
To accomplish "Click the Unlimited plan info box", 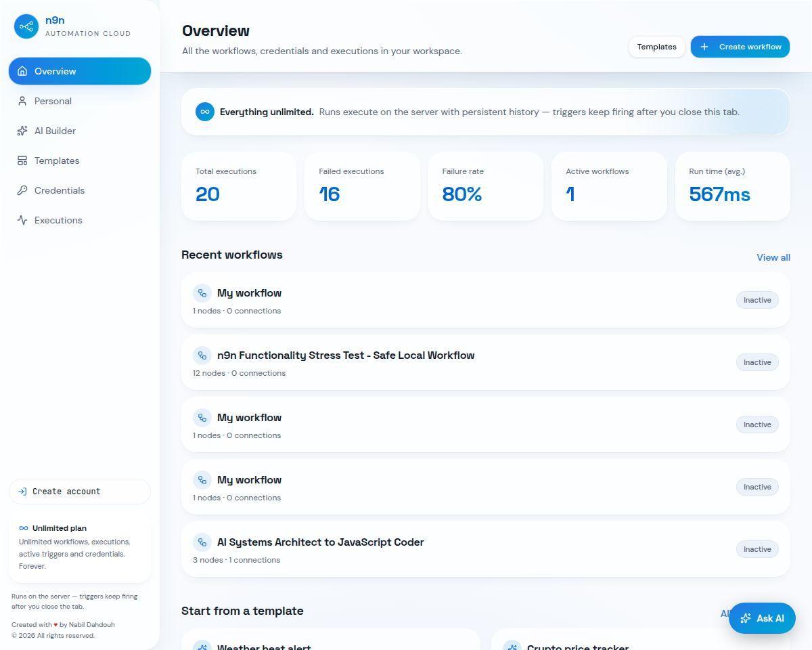I will coord(80,547).
